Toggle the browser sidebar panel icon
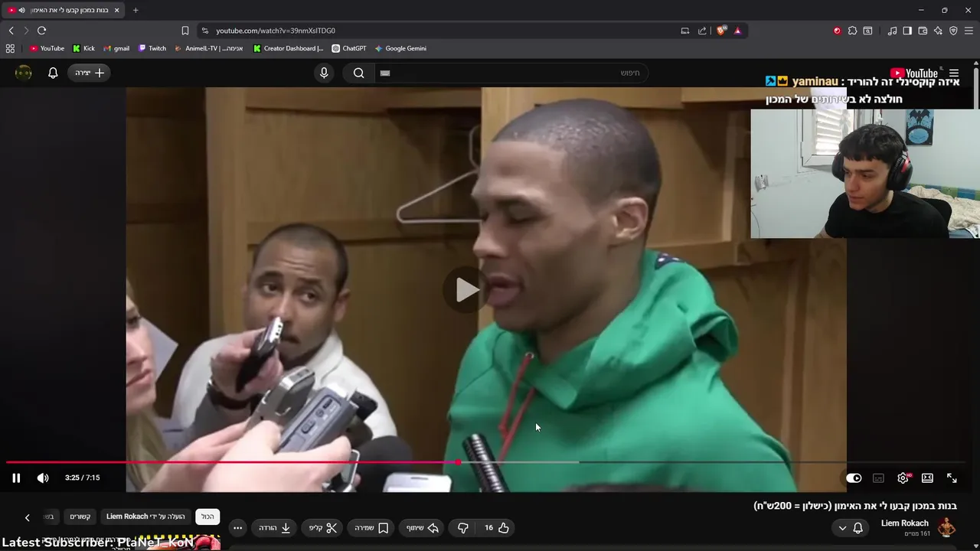980x551 pixels. 907,31
